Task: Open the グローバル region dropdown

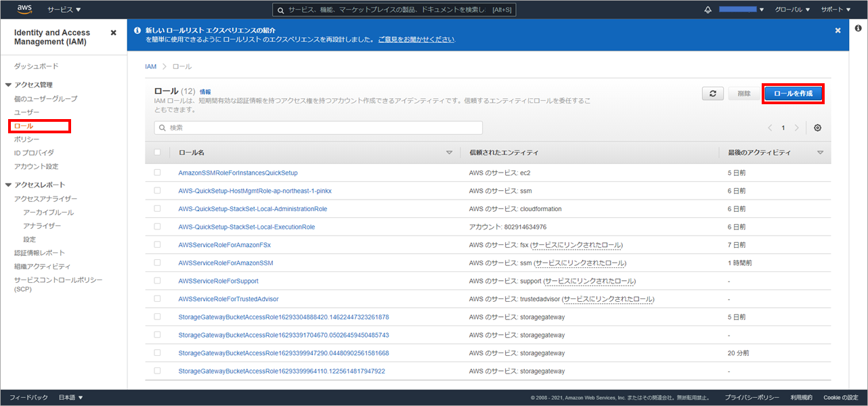Action: tap(792, 9)
